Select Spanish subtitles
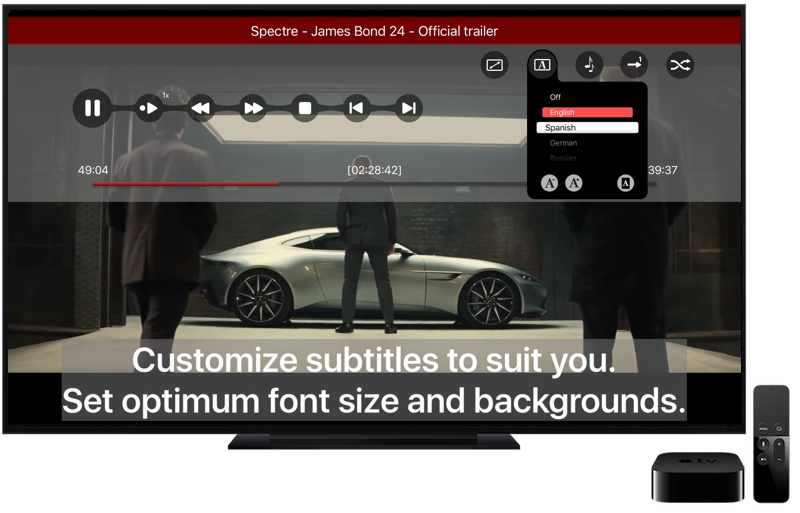This screenshot has width=800, height=513. click(x=587, y=128)
